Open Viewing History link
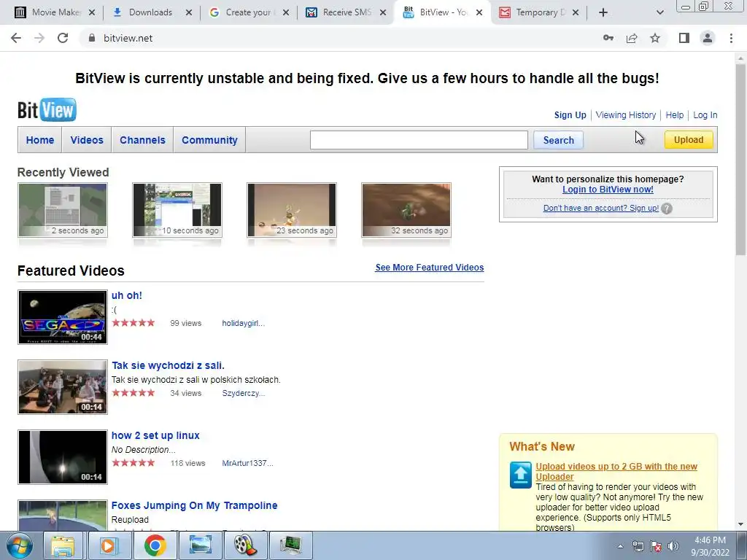 pyautogui.click(x=625, y=114)
